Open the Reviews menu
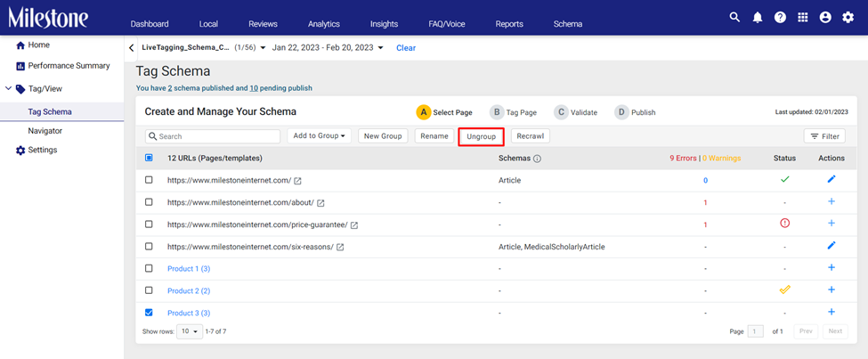Viewport: 868px width, 359px height. [x=263, y=24]
